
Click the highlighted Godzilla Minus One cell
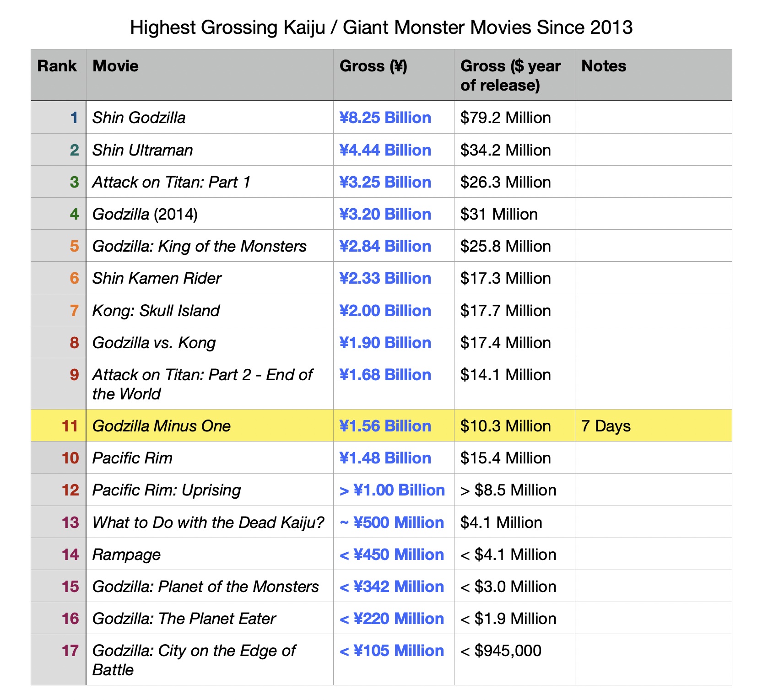[x=162, y=426]
